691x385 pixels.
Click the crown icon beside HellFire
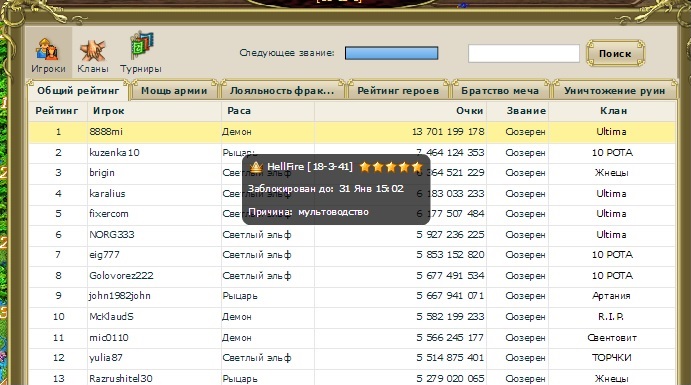[256, 167]
